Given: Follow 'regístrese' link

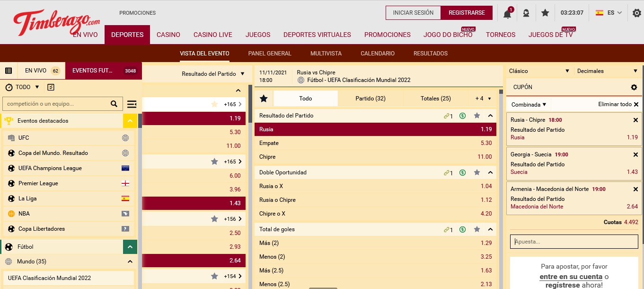Looking at the screenshot, I should coord(562,286).
